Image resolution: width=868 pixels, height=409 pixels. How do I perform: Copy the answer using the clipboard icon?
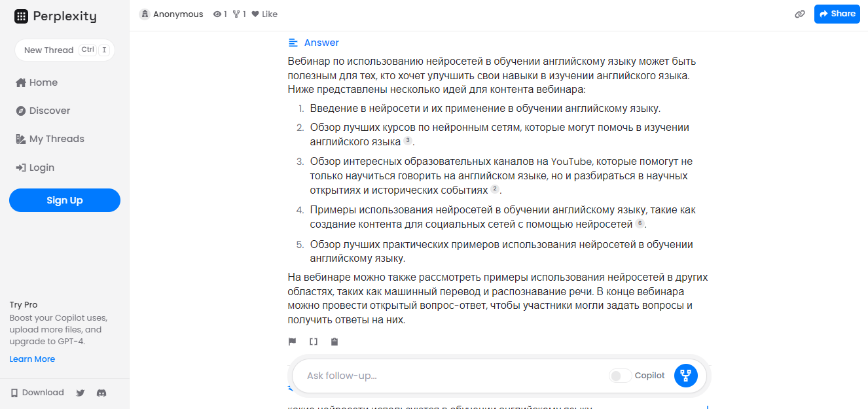[334, 341]
